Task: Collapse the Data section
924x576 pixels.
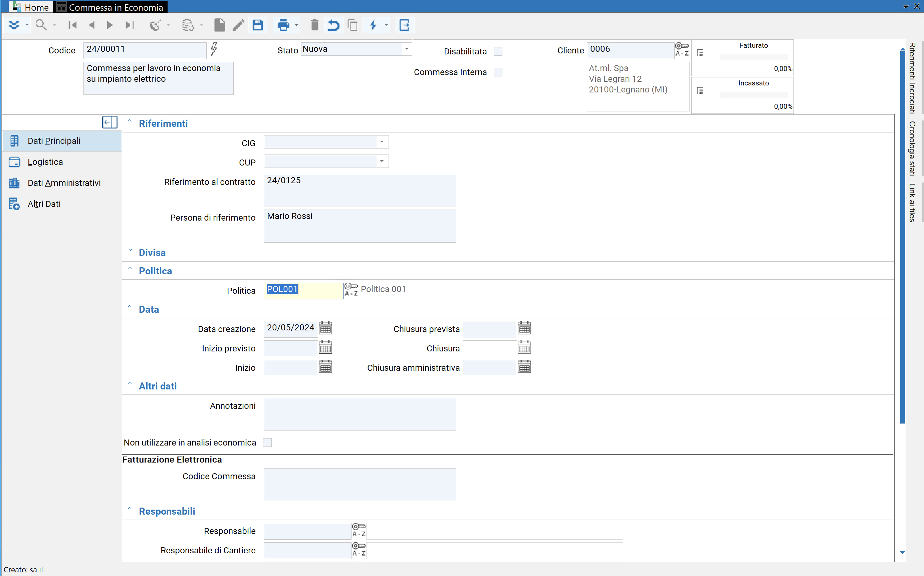Action: coord(130,307)
